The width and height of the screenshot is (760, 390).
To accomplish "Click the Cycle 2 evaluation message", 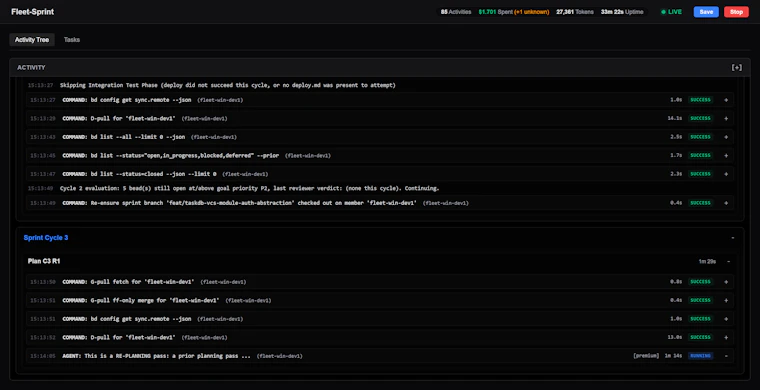I will 250,188.
